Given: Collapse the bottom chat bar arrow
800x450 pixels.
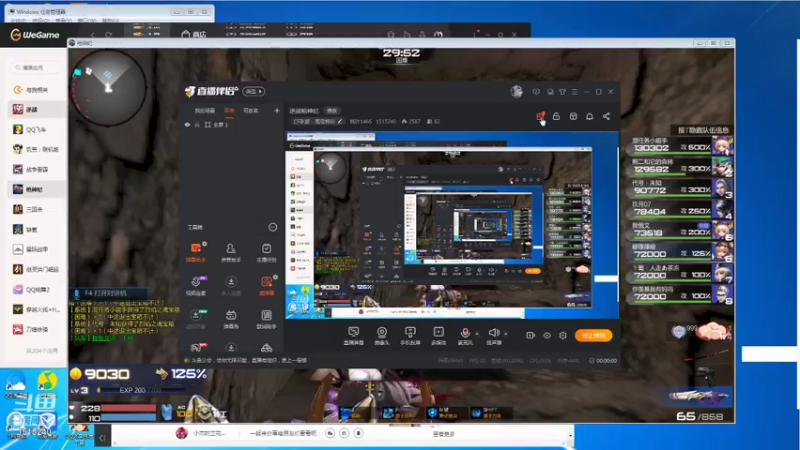Looking at the screenshot, I should click(102, 437).
